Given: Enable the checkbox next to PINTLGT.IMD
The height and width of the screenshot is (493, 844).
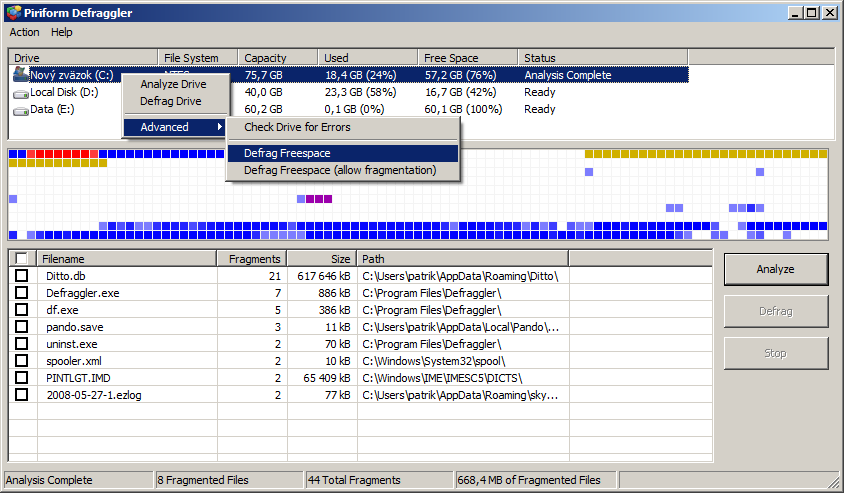Looking at the screenshot, I should [x=22, y=378].
